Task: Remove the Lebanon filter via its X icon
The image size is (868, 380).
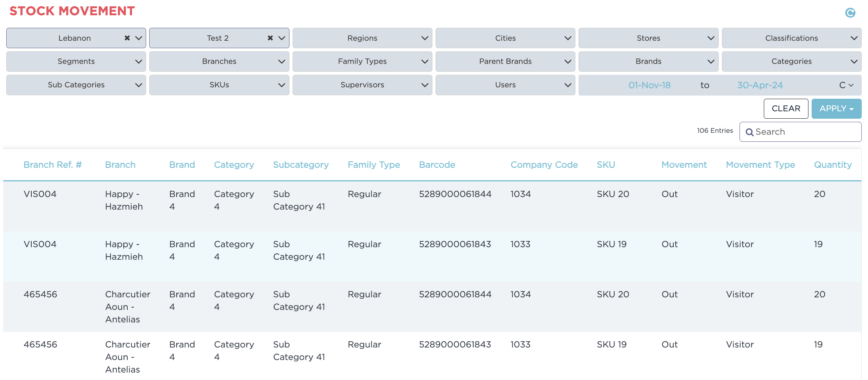Action: tap(127, 38)
